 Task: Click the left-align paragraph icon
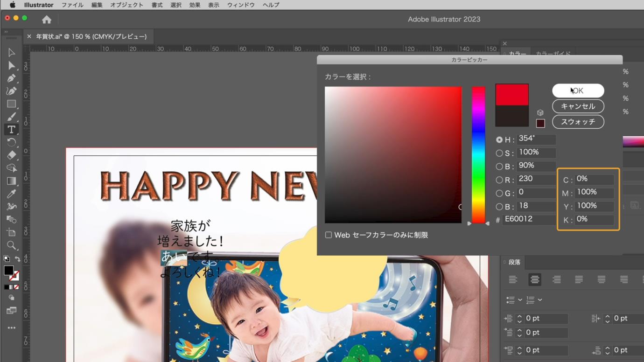pyautogui.click(x=513, y=279)
